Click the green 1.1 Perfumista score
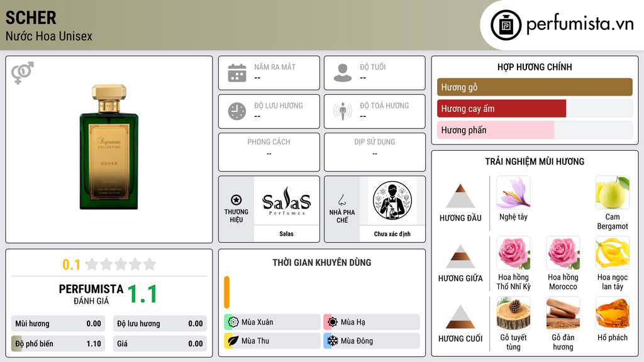Screen dimensions: 644x362 [x=143, y=294]
